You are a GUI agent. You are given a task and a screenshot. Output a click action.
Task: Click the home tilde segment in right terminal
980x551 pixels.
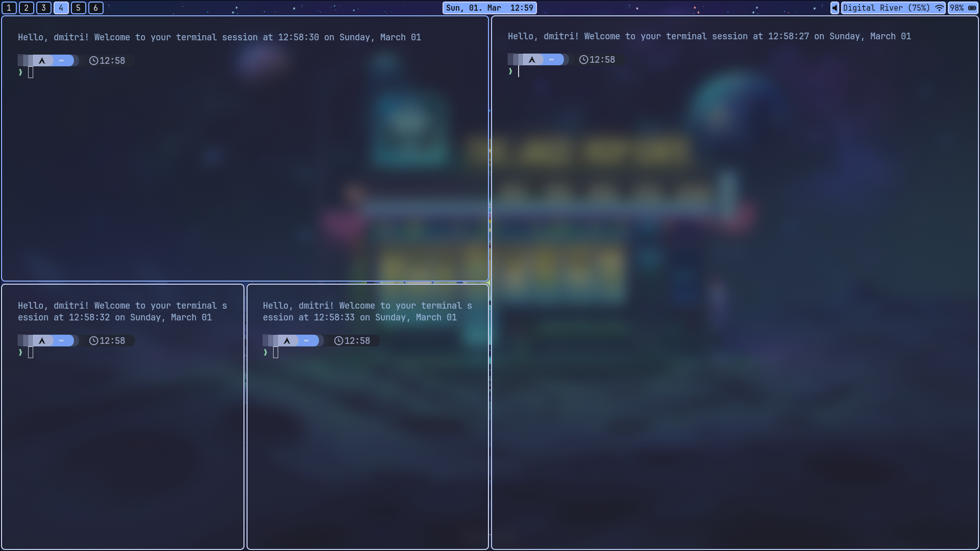(551, 60)
